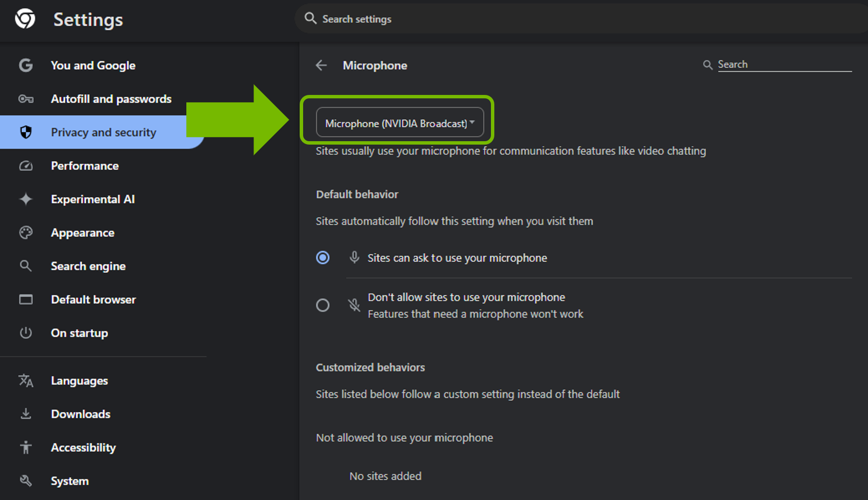Click the back arrow beside Microphone
868x500 pixels.
click(321, 65)
